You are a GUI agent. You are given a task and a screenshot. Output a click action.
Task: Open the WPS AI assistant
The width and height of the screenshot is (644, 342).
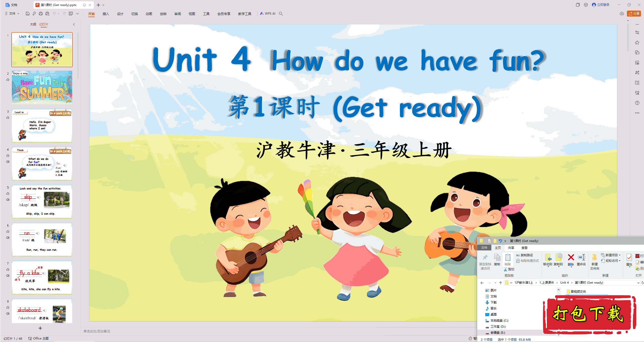tap(268, 14)
